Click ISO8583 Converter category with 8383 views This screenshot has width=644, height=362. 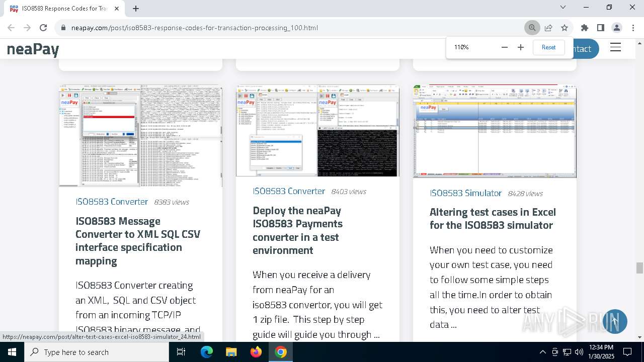click(112, 202)
